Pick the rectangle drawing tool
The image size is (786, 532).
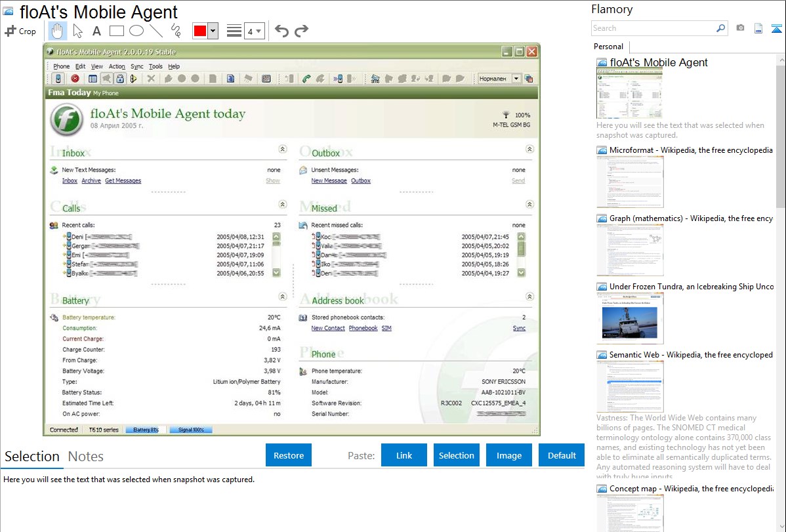point(116,31)
